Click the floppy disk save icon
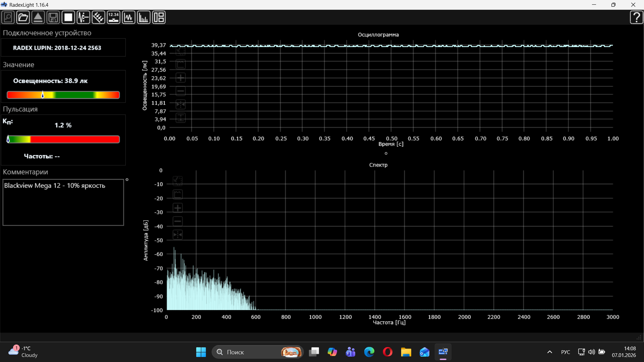644x362 pixels. coord(53,17)
